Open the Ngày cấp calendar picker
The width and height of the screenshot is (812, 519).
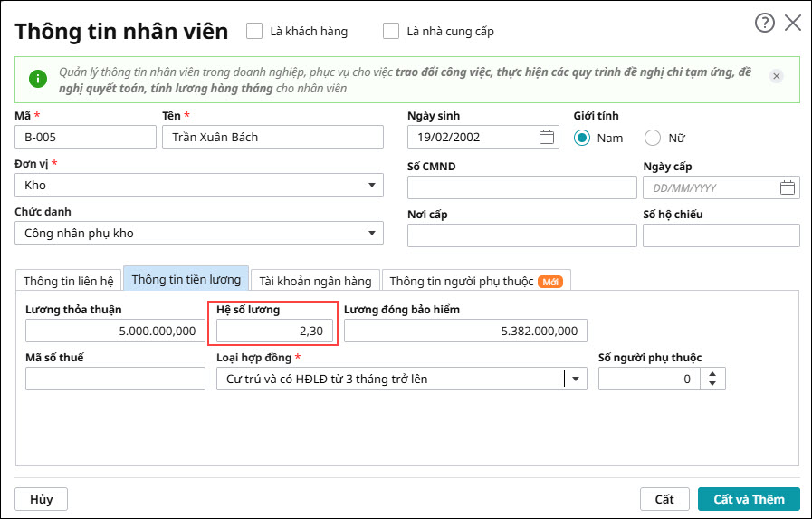click(788, 187)
